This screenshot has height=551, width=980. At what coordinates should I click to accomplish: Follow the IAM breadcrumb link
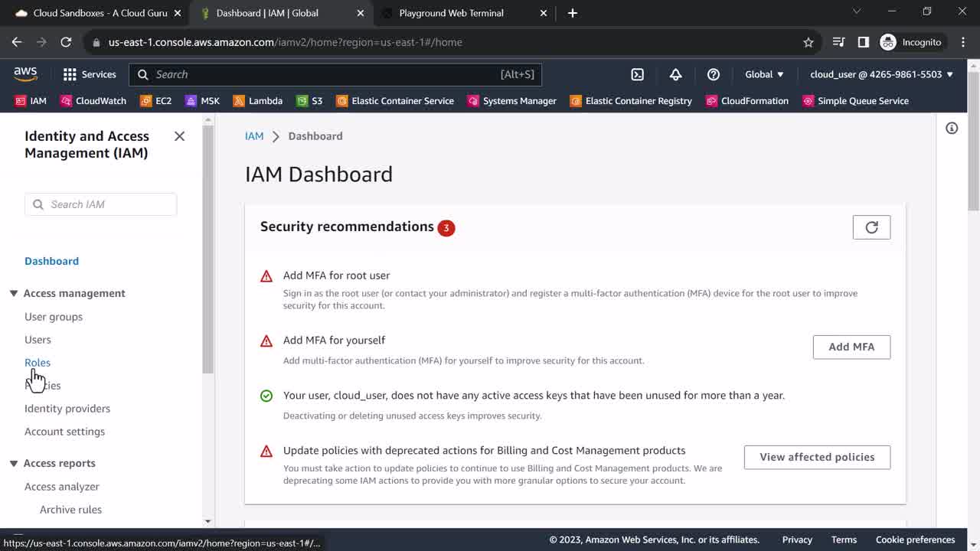(x=254, y=136)
